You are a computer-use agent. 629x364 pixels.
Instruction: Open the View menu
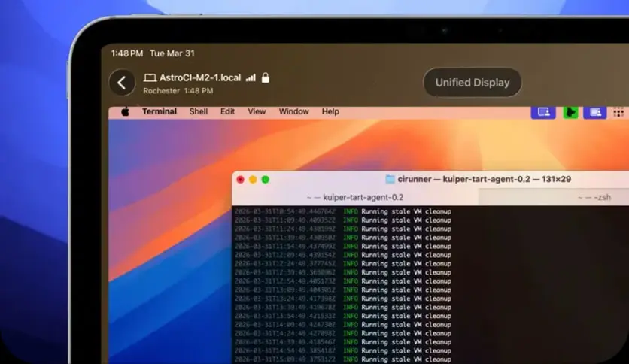pyautogui.click(x=257, y=111)
